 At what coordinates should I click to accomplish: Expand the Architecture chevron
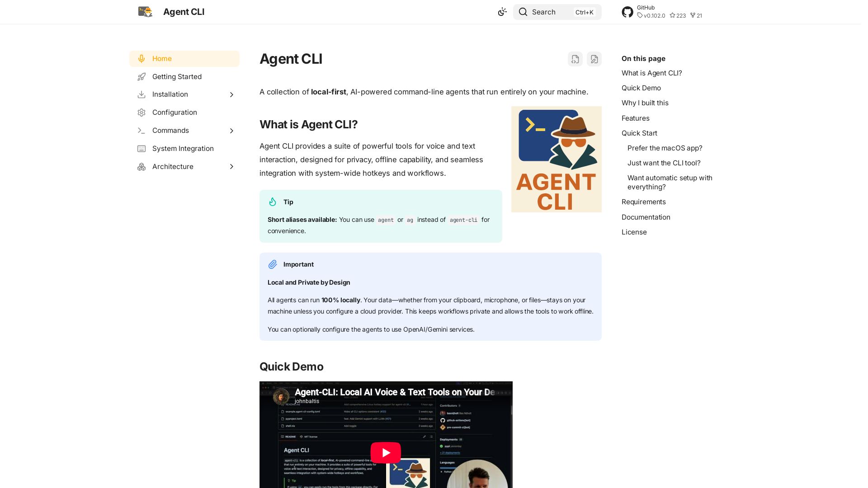(231, 167)
